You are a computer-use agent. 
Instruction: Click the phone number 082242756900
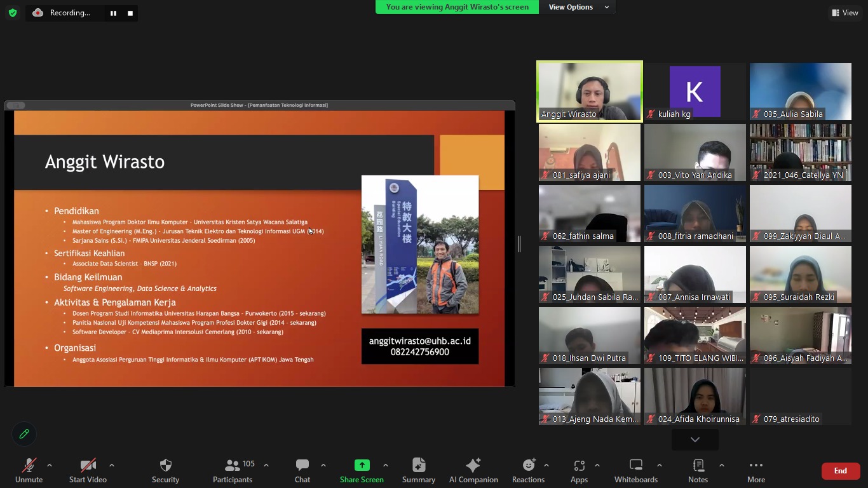pyautogui.click(x=420, y=352)
